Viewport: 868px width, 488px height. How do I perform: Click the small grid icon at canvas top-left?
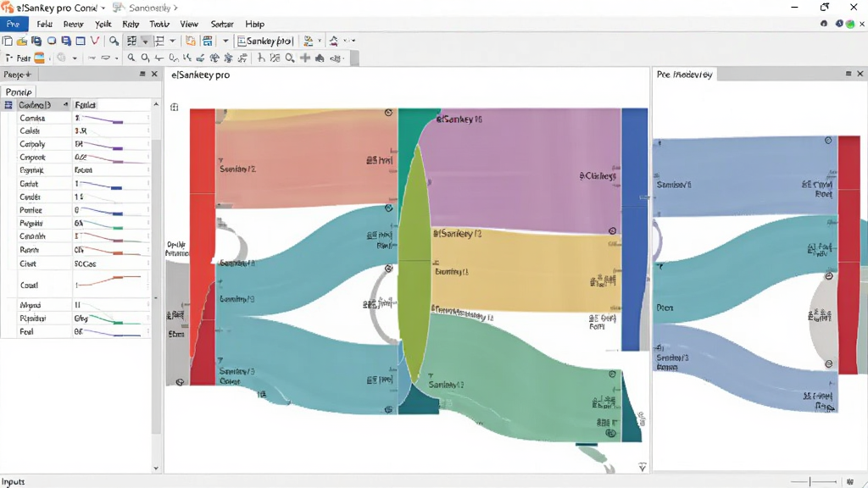(x=175, y=108)
